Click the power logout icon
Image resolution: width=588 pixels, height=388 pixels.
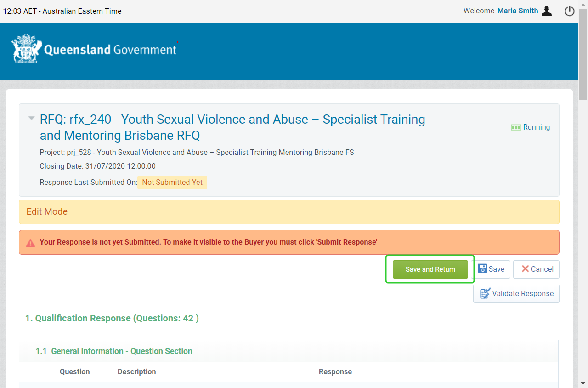point(570,11)
